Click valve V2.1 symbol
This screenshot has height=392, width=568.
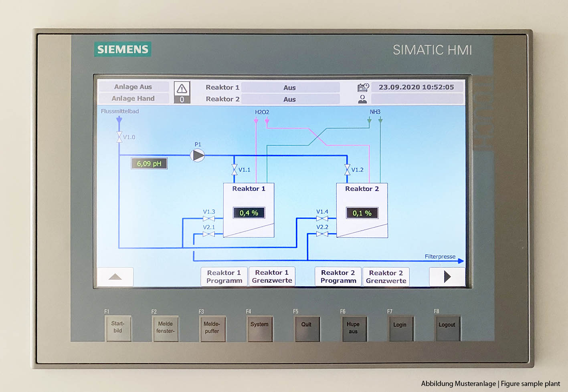click(208, 234)
